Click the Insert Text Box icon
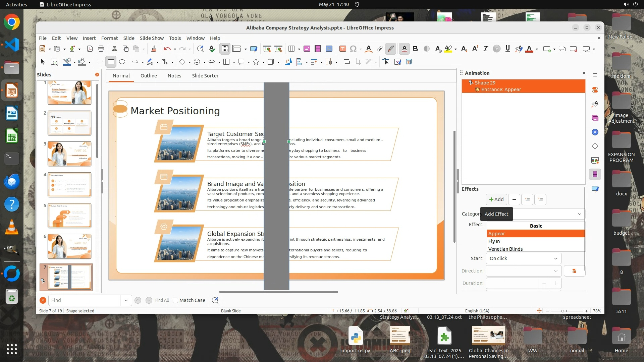The width and height of the screenshot is (644, 362). [342, 49]
